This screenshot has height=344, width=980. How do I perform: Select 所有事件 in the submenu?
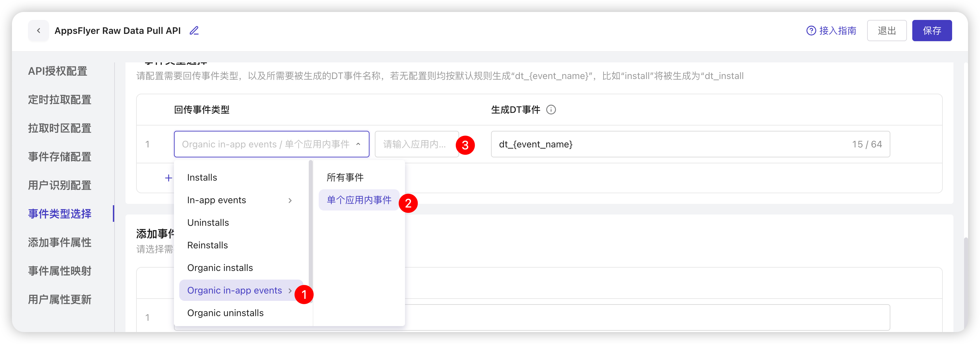click(x=344, y=177)
